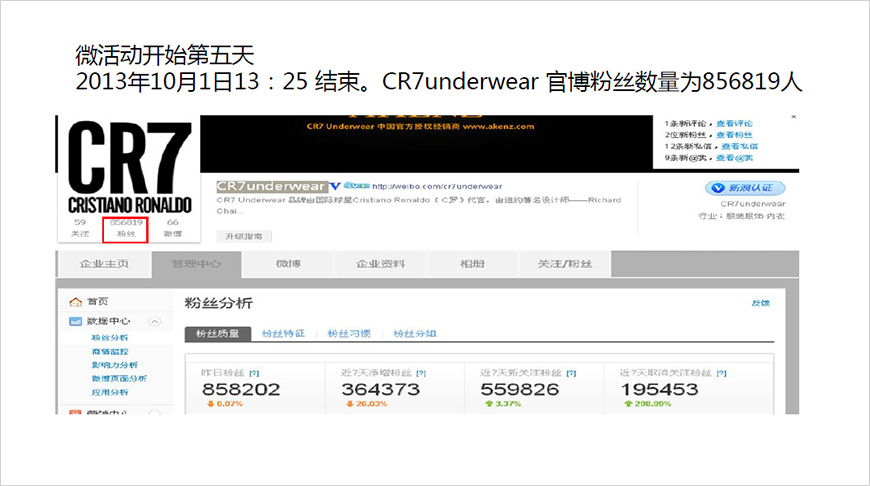
Task: Switch to the 微博 tab
Action: [288, 264]
